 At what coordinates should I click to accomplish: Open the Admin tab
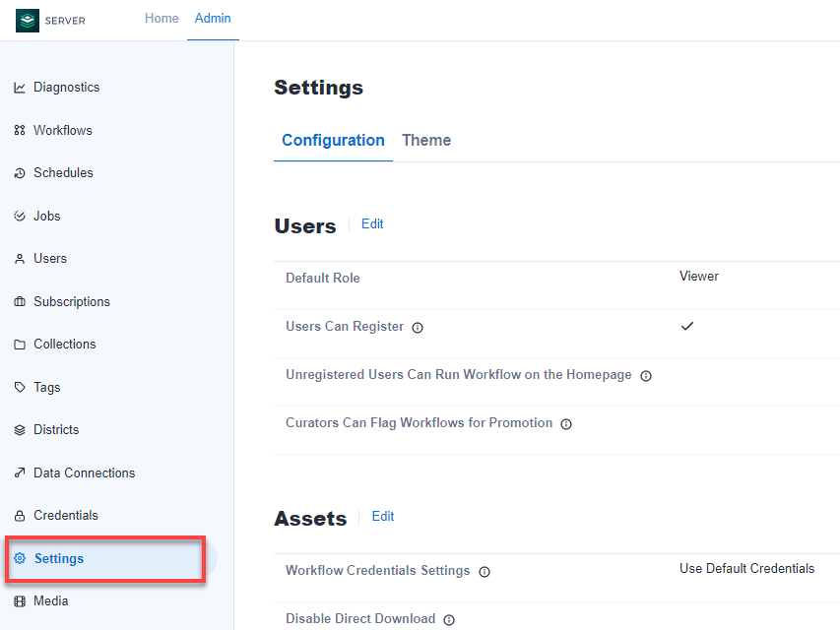(x=213, y=19)
